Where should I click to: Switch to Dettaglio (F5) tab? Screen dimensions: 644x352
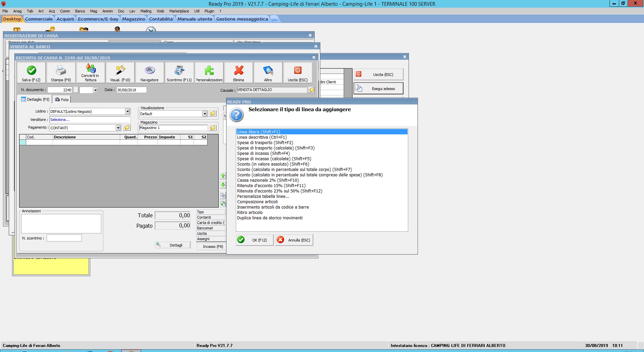pyautogui.click(x=35, y=99)
